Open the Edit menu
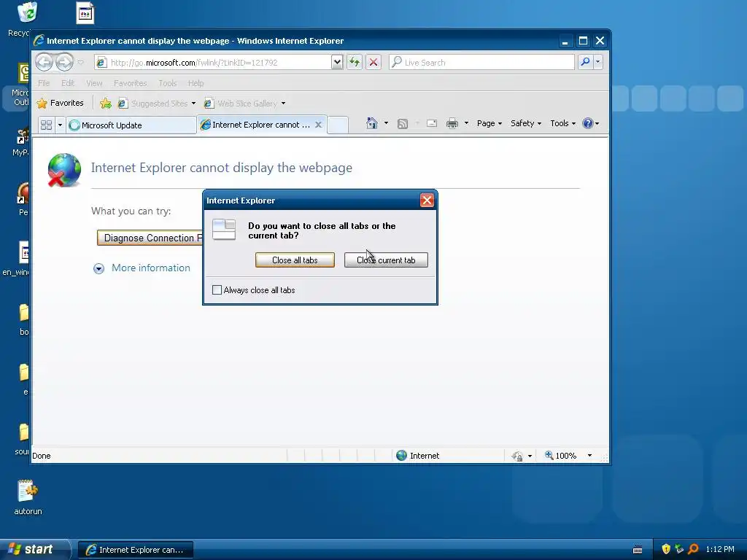Image resolution: width=747 pixels, height=560 pixels. click(x=68, y=83)
